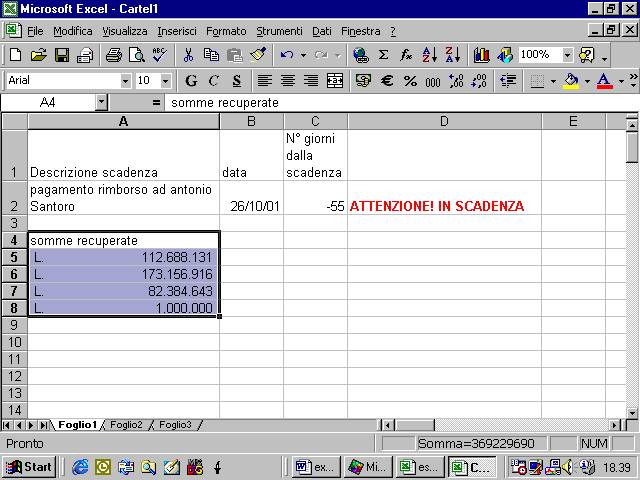Image resolution: width=640 pixels, height=480 pixels.
Task: Save the workbook with the floppy disk icon
Action: pyautogui.click(x=62, y=55)
